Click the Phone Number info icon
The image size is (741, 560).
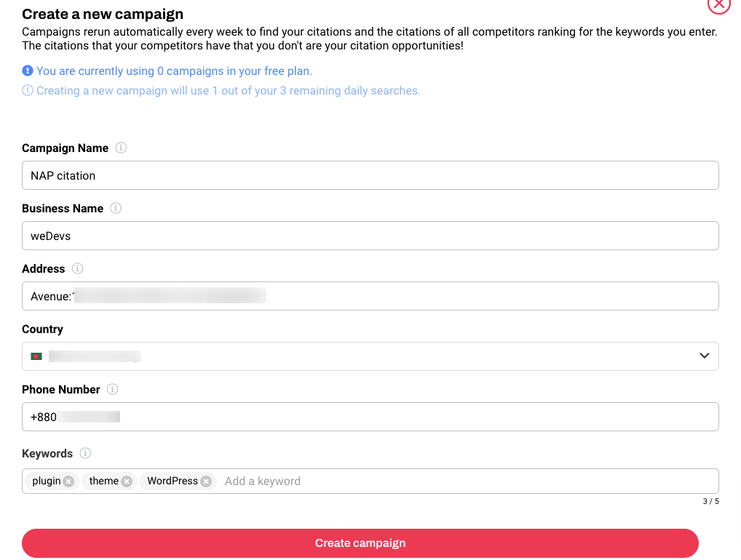pos(113,389)
